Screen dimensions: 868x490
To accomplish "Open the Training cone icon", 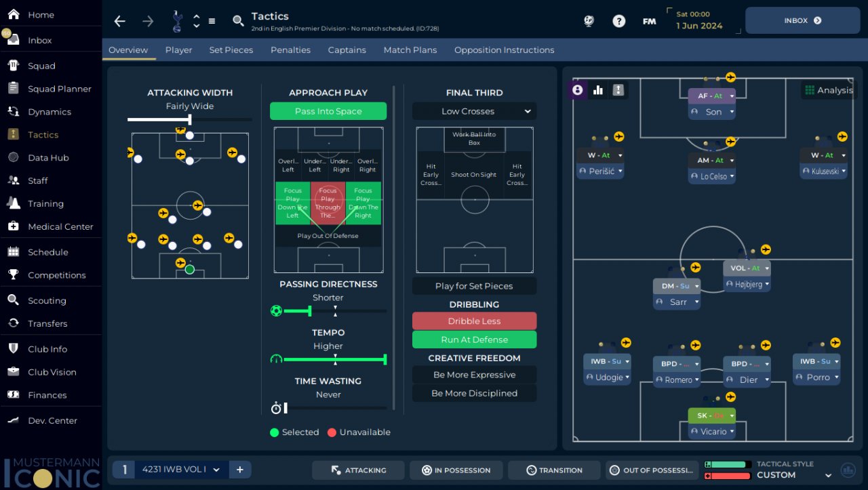I will click(13, 203).
